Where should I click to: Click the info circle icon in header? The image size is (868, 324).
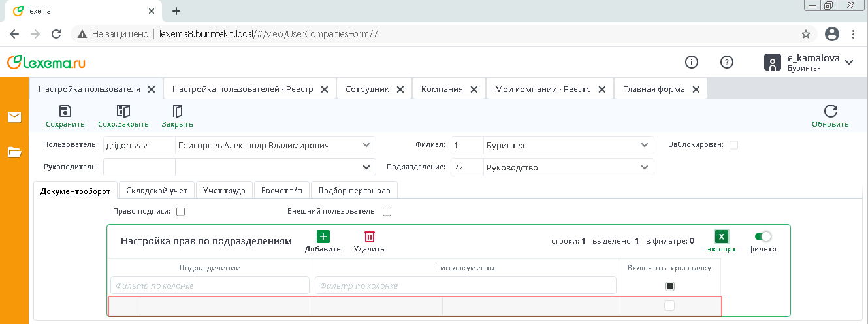coord(691,62)
